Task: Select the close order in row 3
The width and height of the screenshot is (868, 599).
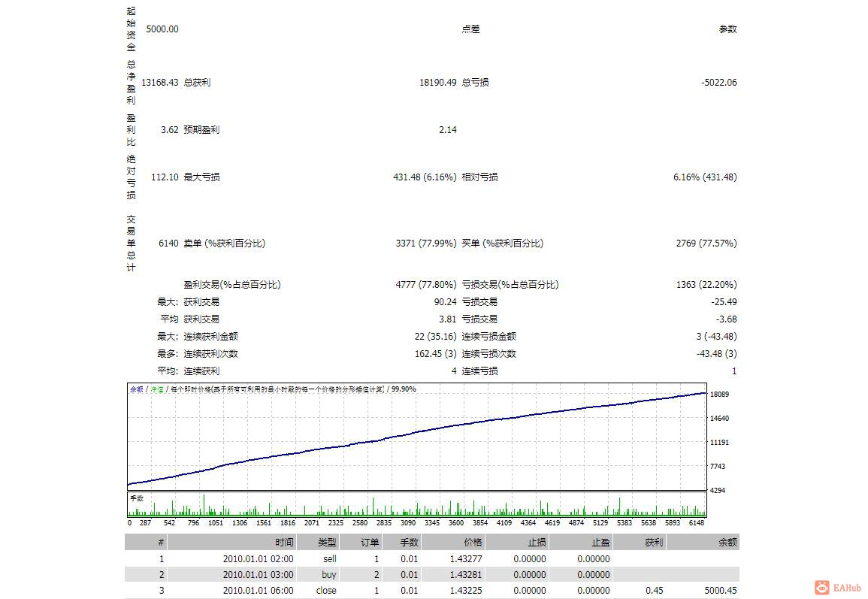Action: [376, 591]
